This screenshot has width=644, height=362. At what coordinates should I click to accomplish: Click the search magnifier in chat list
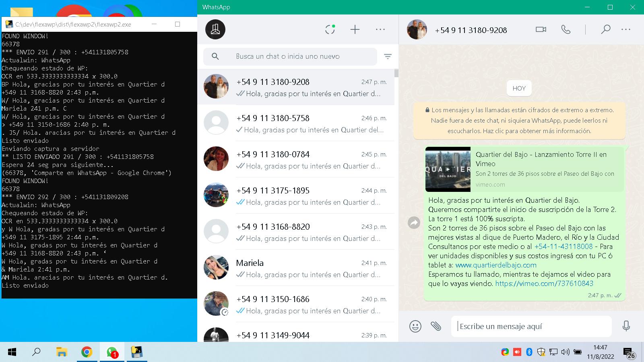(x=215, y=56)
